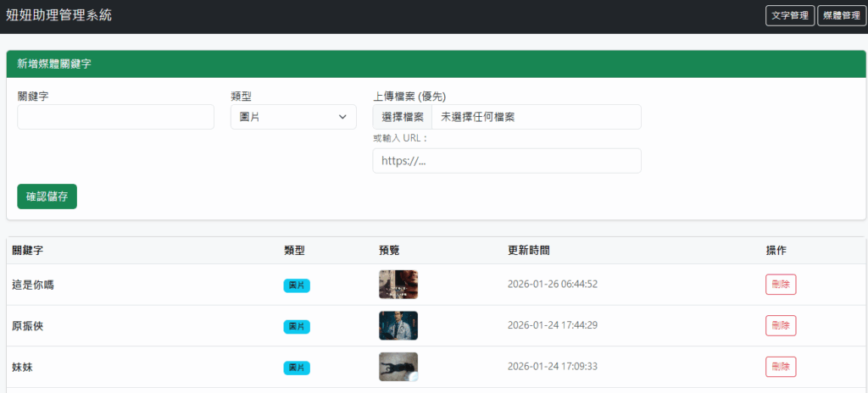This screenshot has height=393, width=868.
Task: Open preview thumbnail for 妹妹
Action: [x=398, y=367]
